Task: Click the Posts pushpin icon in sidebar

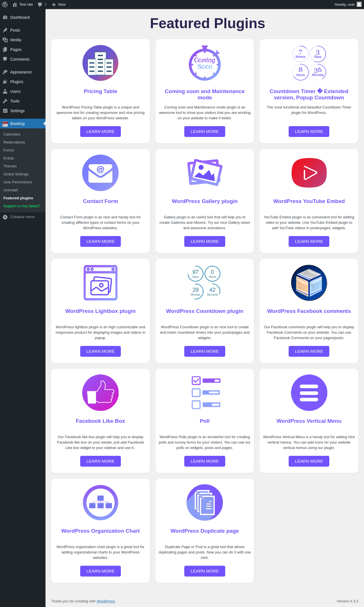Action: [5, 30]
